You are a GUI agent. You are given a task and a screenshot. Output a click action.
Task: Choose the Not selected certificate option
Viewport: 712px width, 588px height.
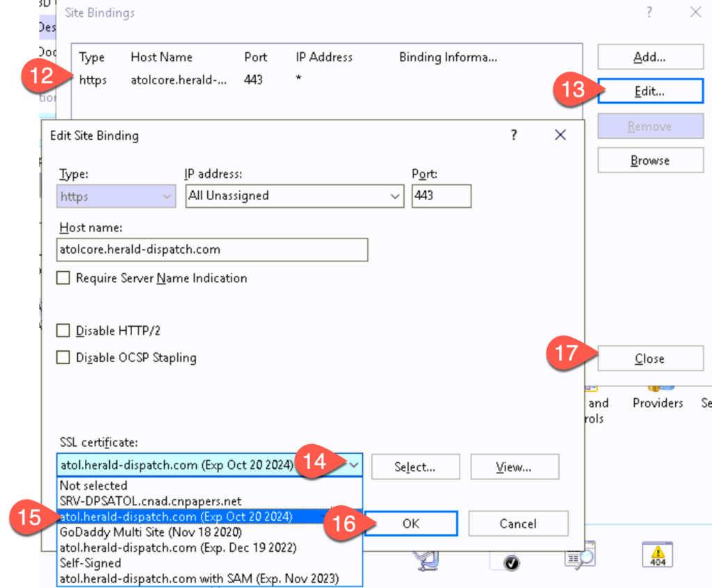[93, 486]
